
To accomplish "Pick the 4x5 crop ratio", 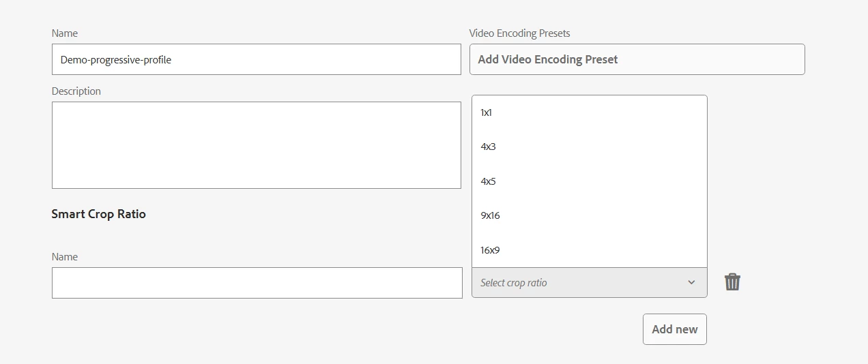I will (489, 181).
